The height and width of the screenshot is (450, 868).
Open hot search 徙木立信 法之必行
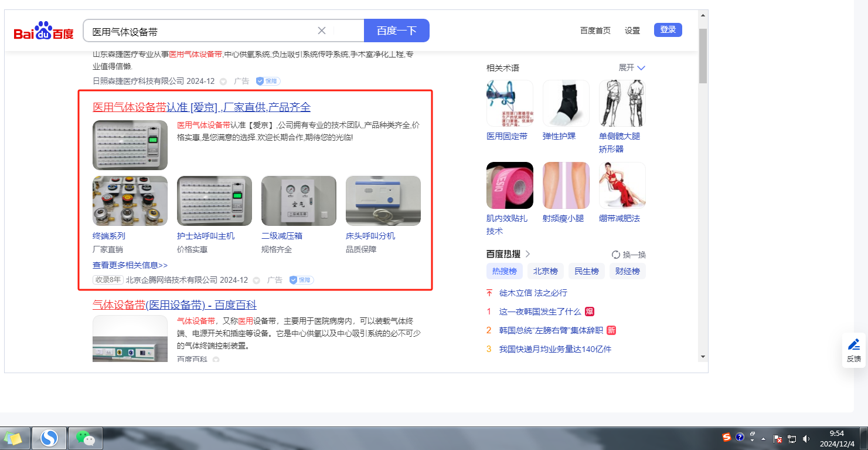click(x=533, y=293)
